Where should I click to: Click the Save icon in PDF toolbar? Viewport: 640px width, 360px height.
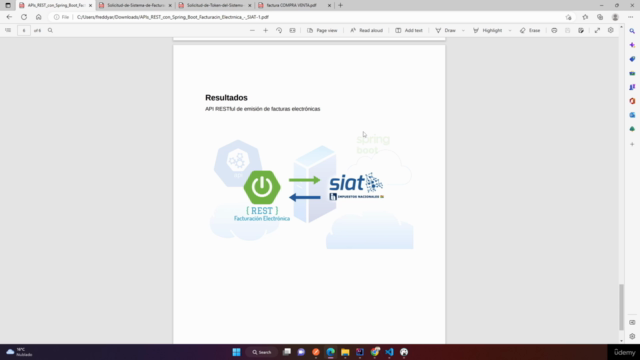[x=567, y=30]
